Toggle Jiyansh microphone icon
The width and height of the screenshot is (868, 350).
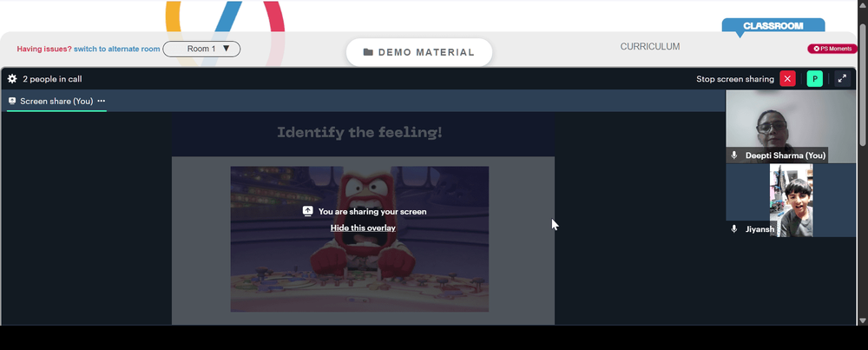coord(734,228)
